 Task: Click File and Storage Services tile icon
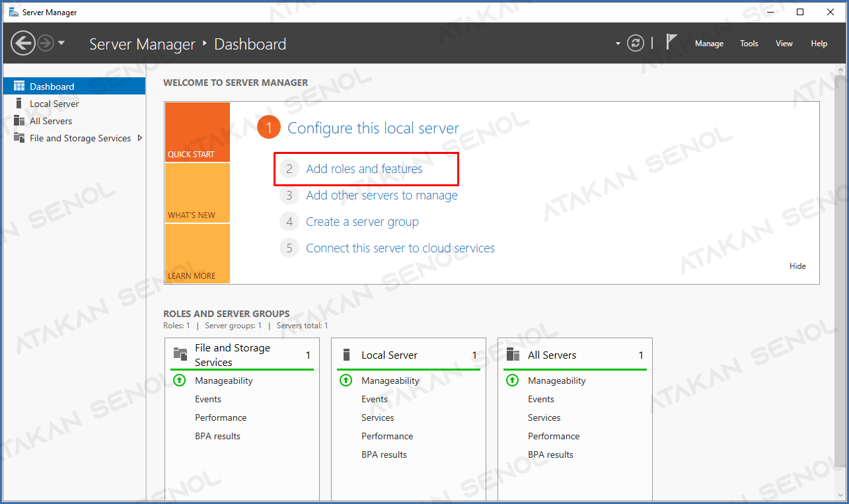180,353
